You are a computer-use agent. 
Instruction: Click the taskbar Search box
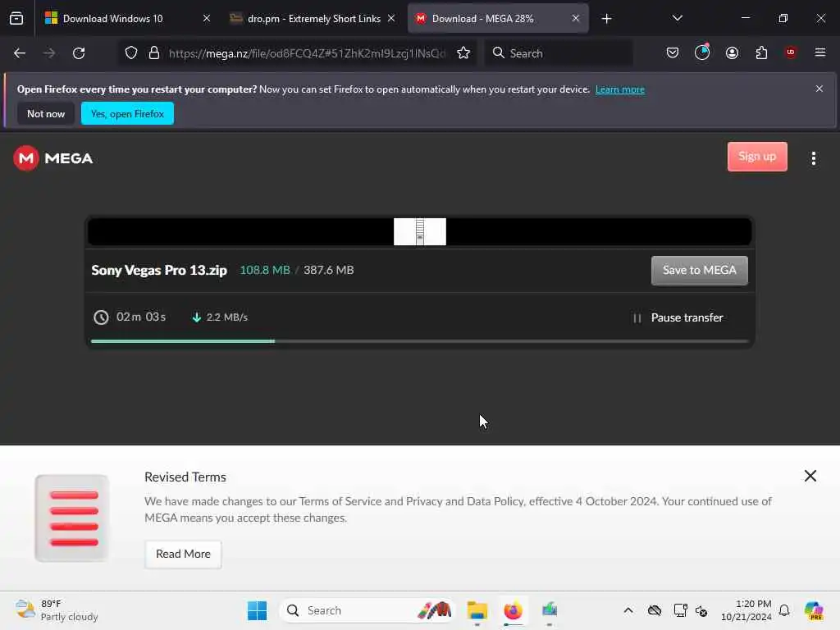pyautogui.click(x=367, y=610)
